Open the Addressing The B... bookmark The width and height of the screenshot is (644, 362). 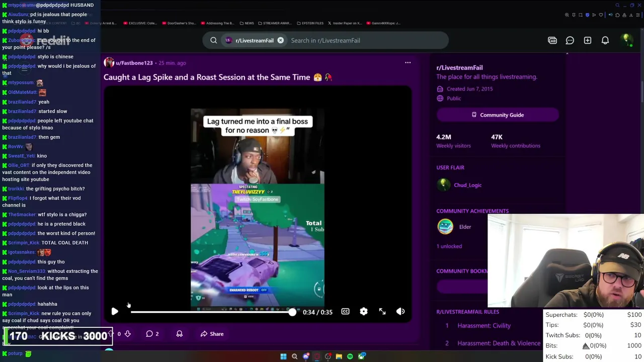tap(217, 23)
